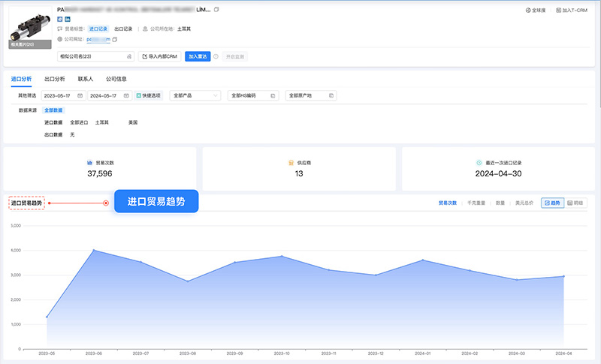Viewport: 601px width, 364px height.
Task: Switch chart to 明细 detail view
Action: point(575,203)
